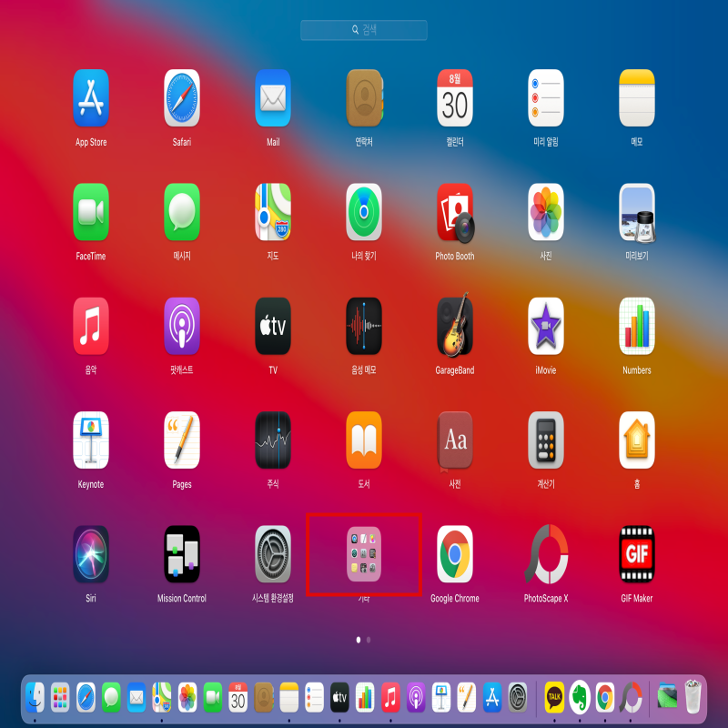Open Contacts from the Dock

(264, 697)
